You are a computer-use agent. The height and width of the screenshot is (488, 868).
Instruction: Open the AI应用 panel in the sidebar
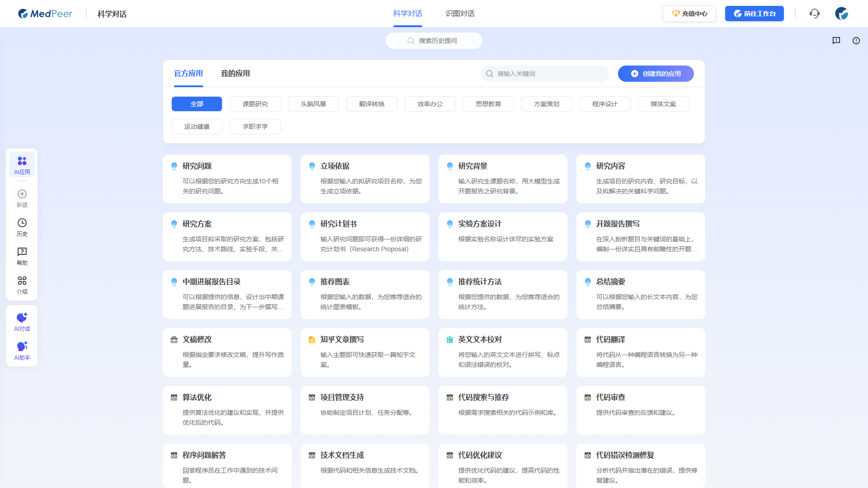tap(22, 164)
